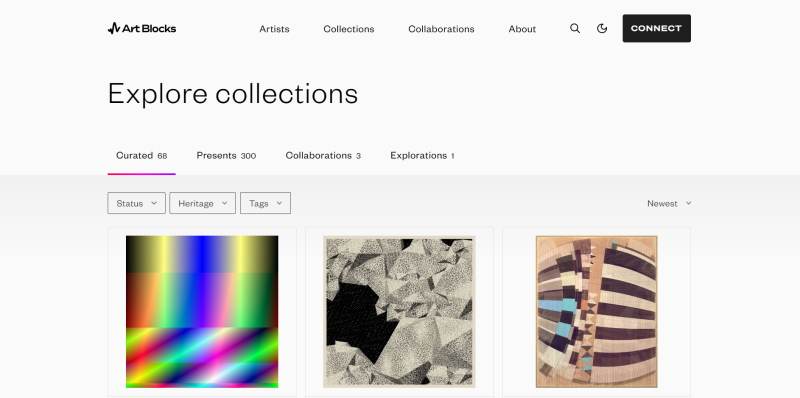This screenshot has width=800, height=398.
Task: Click the chevron beside Newest
Action: pyautogui.click(x=688, y=203)
